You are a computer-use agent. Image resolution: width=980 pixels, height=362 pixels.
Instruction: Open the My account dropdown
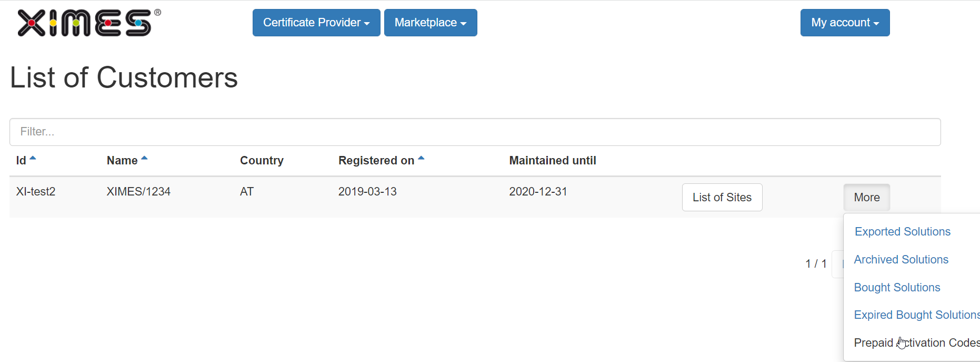click(x=845, y=23)
